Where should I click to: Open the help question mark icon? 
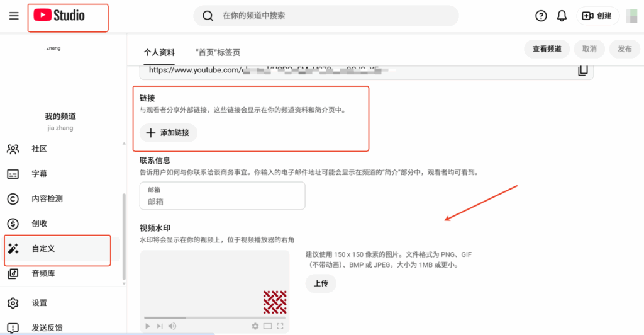coord(541,16)
